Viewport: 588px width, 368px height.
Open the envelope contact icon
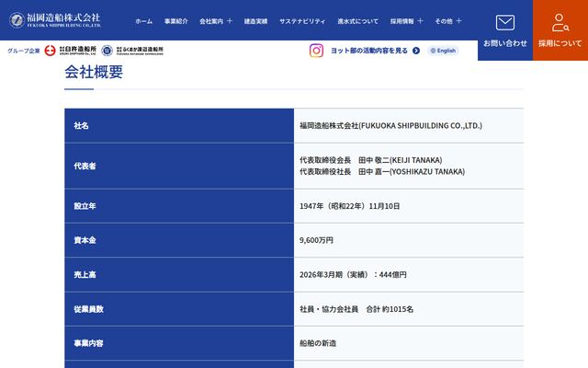click(504, 22)
